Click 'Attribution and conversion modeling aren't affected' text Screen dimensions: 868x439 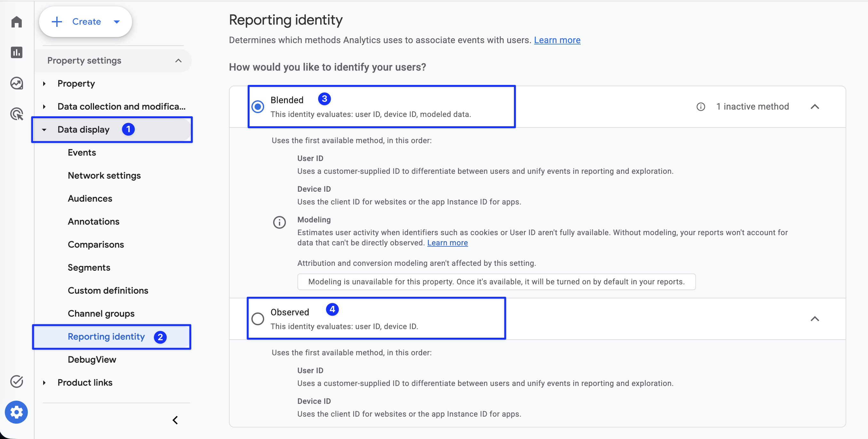[x=416, y=263]
